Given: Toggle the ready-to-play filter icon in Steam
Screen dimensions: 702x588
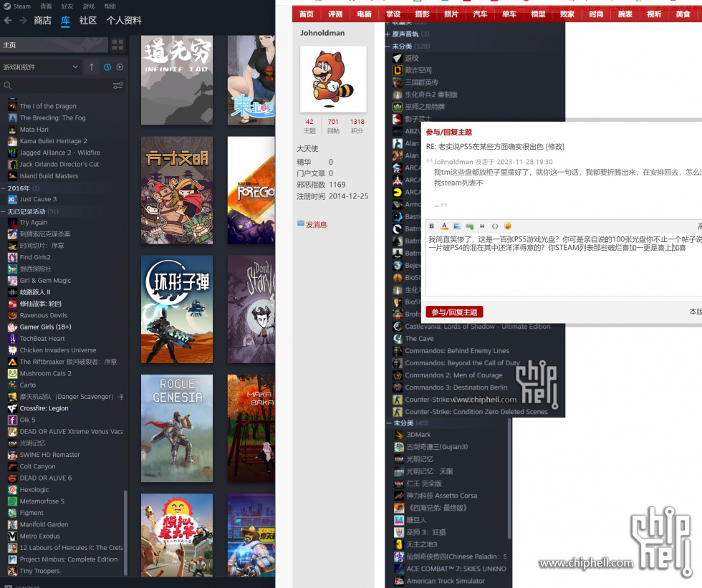Looking at the screenshot, I should pos(120,67).
